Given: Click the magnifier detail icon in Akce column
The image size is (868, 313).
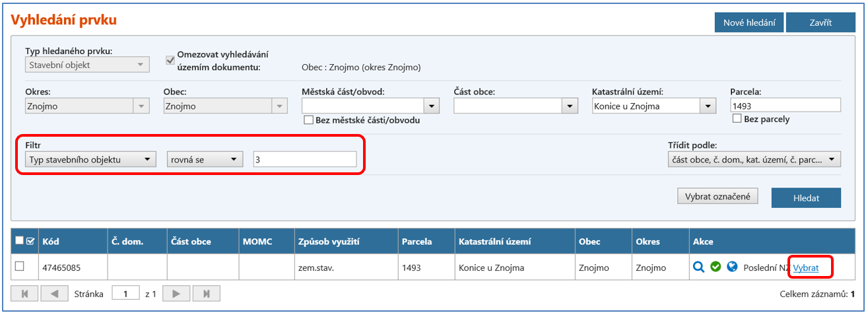Looking at the screenshot, I should tap(698, 267).
